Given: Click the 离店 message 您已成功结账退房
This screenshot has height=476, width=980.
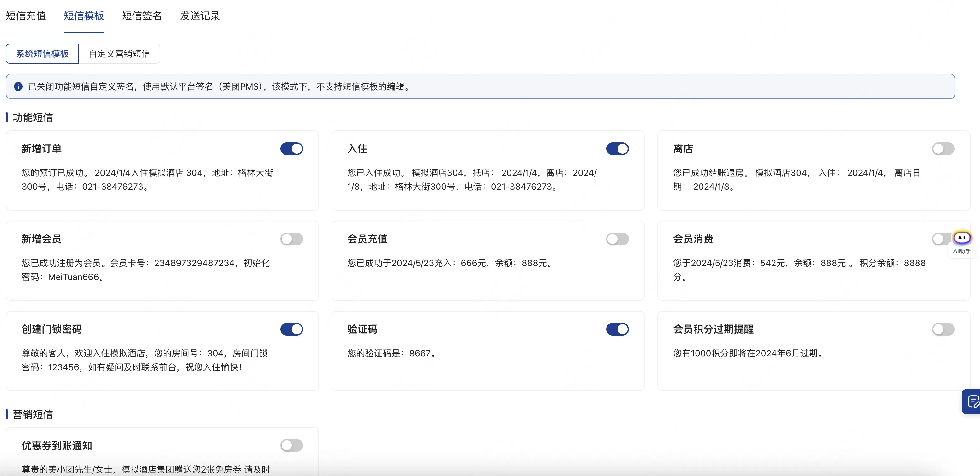Looking at the screenshot, I should tap(796, 180).
